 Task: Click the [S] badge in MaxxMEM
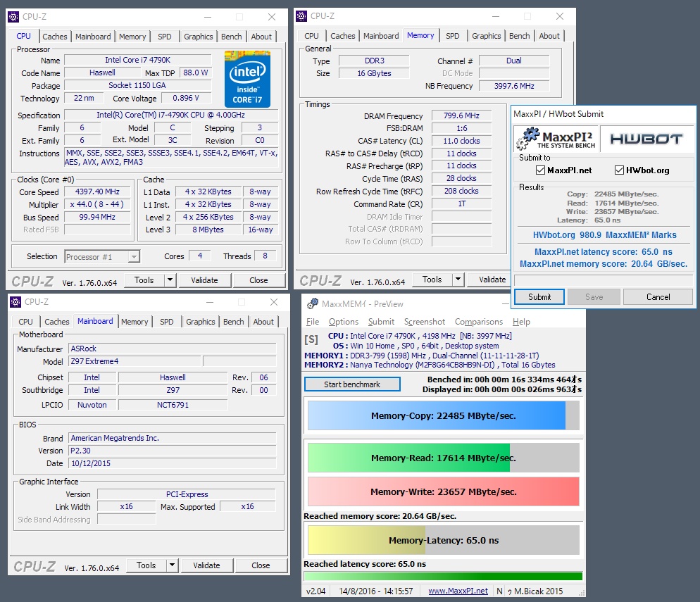click(x=311, y=340)
